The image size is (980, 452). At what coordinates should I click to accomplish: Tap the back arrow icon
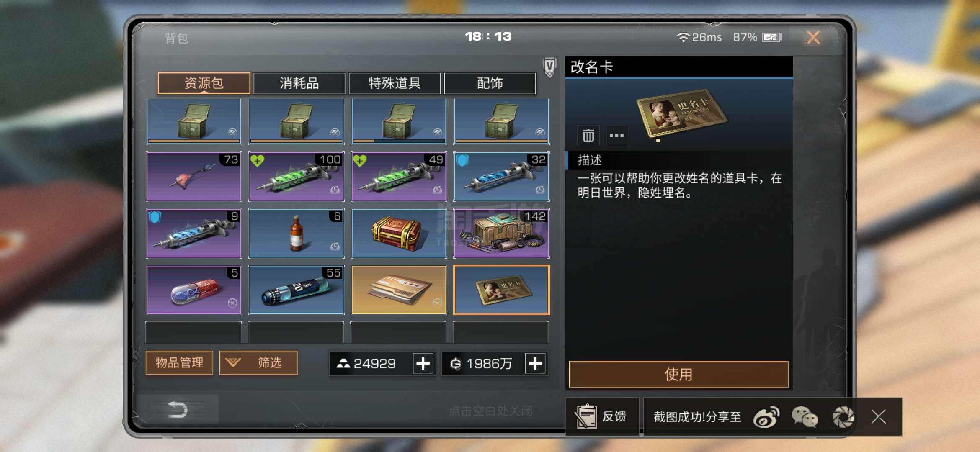pos(178,409)
